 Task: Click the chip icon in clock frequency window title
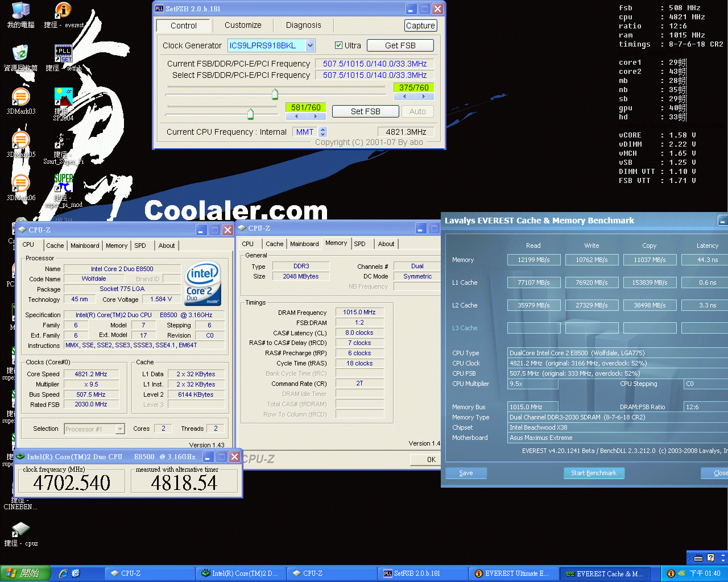click(20, 456)
